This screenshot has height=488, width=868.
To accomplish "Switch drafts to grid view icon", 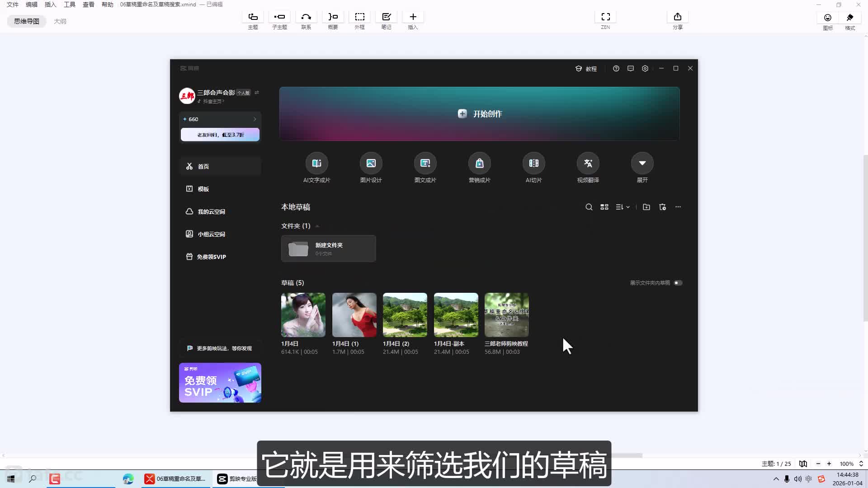I will coord(604,207).
